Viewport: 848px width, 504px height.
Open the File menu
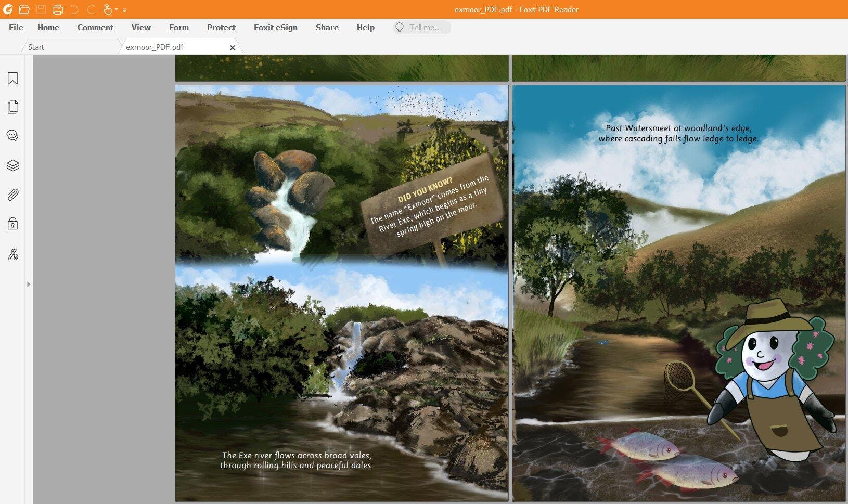(16, 28)
